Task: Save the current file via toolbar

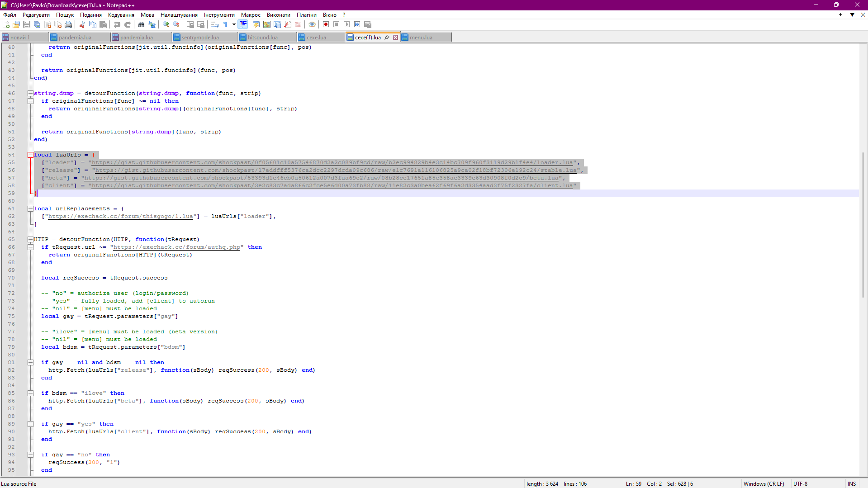Action: [27, 24]
